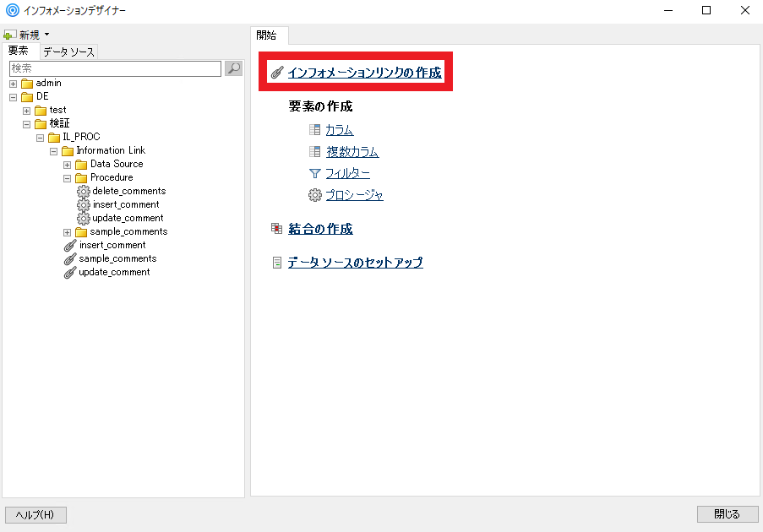Click the column icon beside カラム
Viewport: 763px width, 532px height.
(x=315, y=129)
